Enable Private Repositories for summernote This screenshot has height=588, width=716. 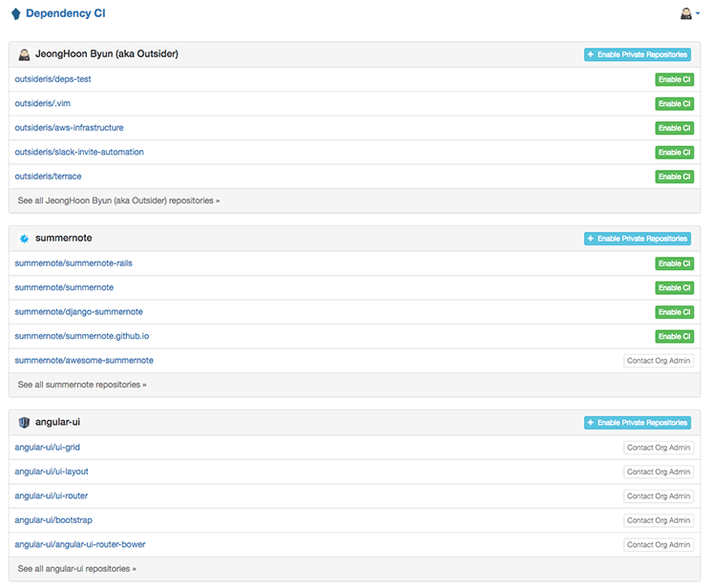point(638,239)
